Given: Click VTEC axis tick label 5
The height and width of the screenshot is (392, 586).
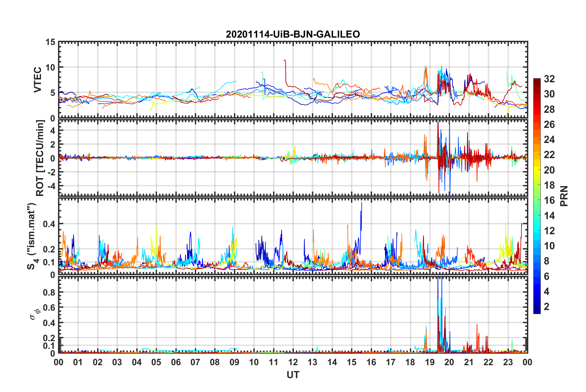Looking at the screenshot, I should 53,93.
